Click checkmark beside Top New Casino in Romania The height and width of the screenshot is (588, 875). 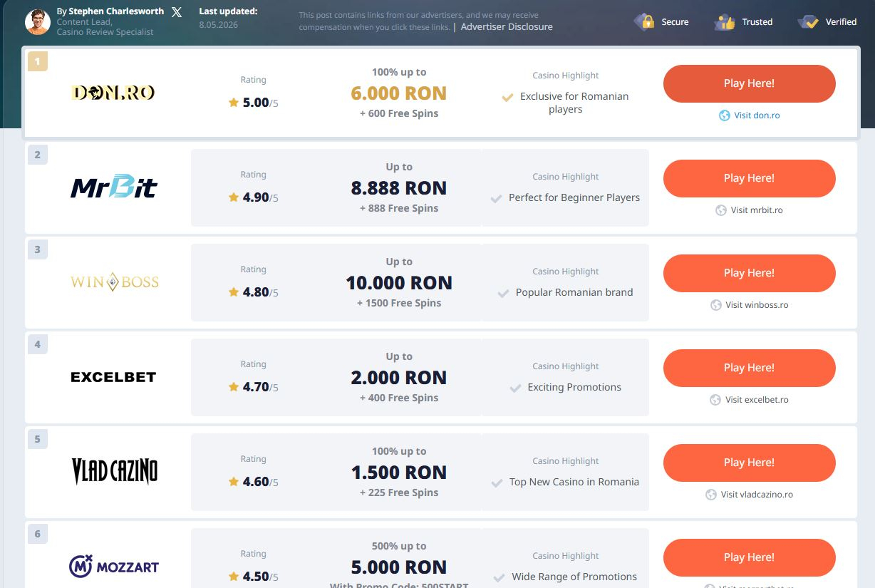click(497, 483)
